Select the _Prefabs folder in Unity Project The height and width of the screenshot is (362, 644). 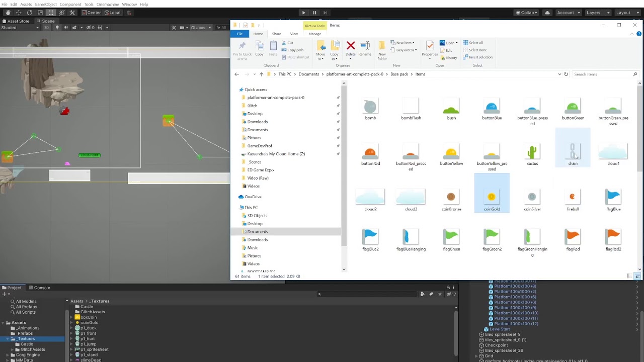coord(24,333)
